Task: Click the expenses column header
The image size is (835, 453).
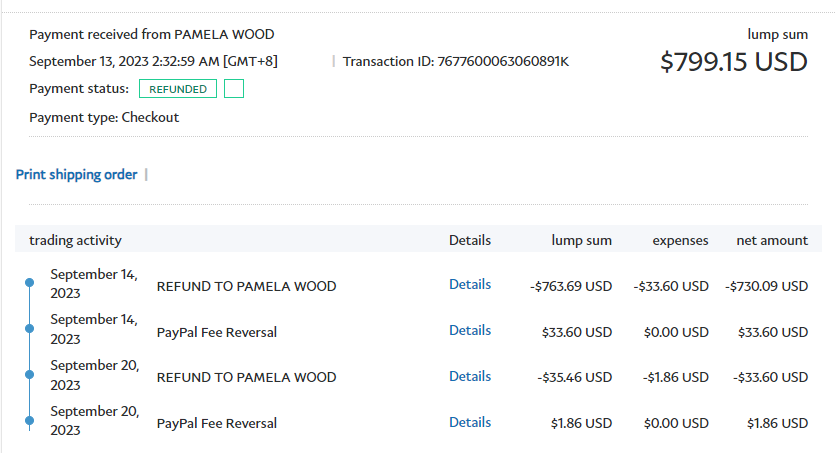Action: (680, 240)
